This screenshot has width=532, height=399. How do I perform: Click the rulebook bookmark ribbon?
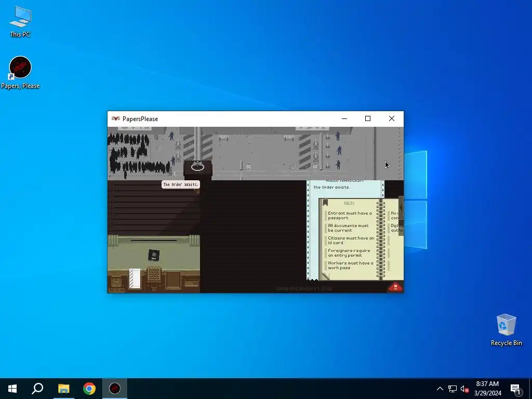coord(325,203)
